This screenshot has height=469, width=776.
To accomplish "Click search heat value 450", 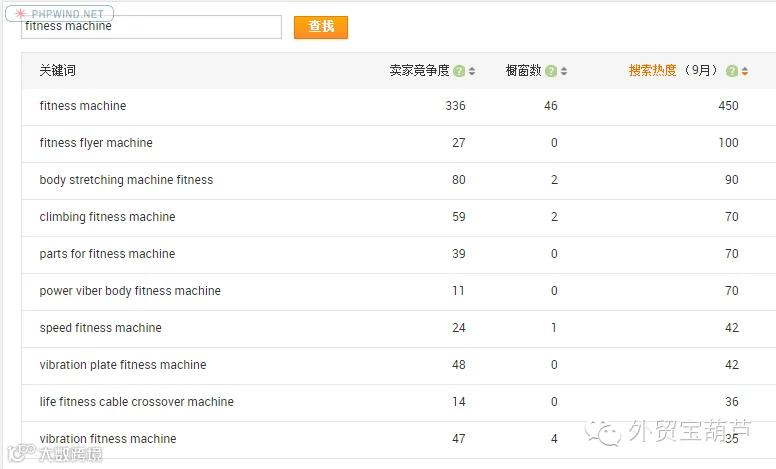I will tap(728, 106).
